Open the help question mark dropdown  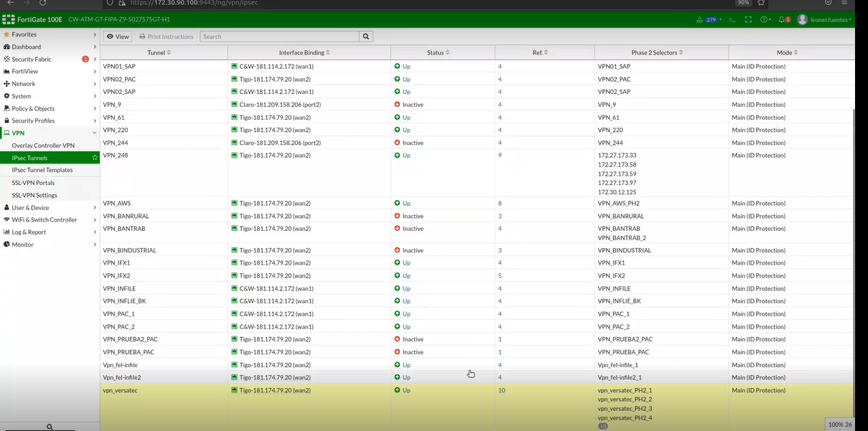(x=765, y=19)
